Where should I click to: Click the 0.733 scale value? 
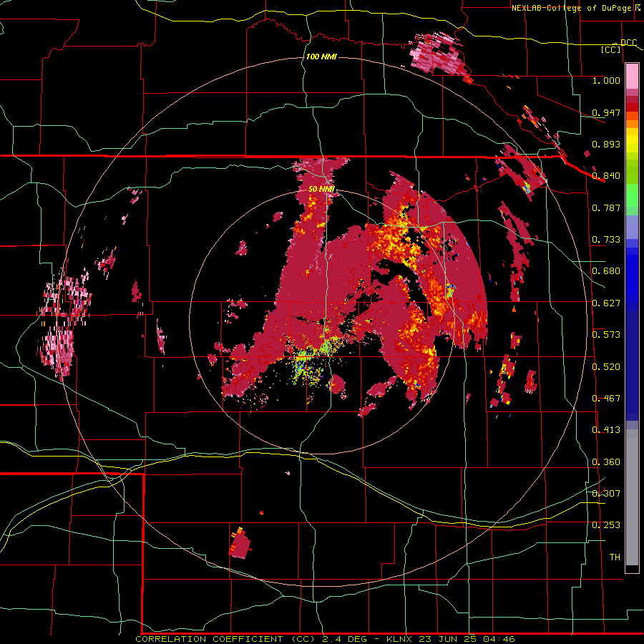tap(606, 240)
